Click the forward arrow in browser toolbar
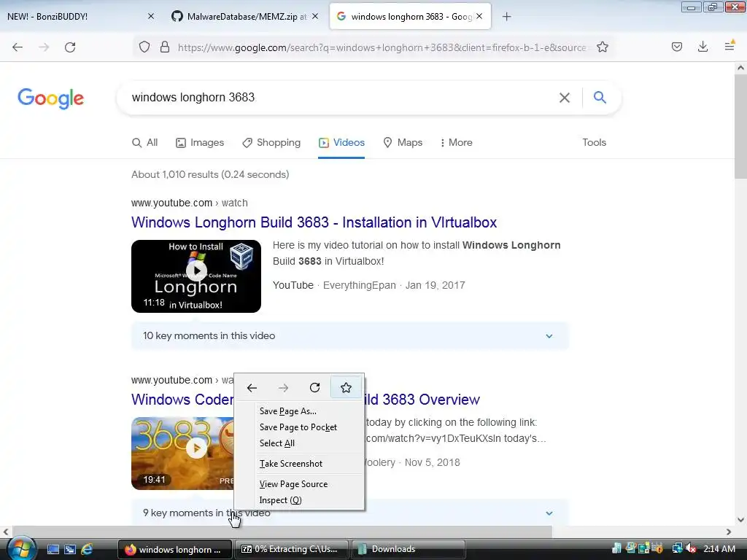 click(44, 47)
